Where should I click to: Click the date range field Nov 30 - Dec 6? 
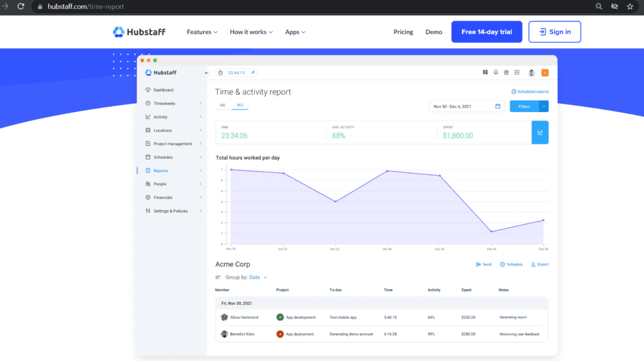(x=467, y=106)
